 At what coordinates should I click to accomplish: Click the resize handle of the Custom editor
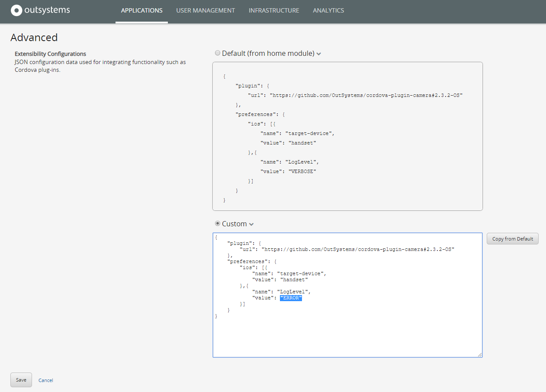coord(480,355)
